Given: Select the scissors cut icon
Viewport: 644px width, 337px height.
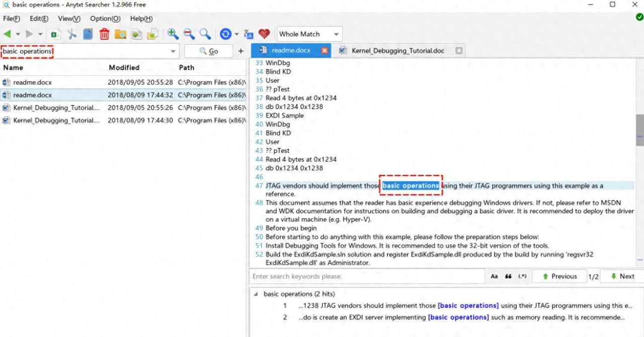Looking at the screenshot, I should (x=71, y=34).
